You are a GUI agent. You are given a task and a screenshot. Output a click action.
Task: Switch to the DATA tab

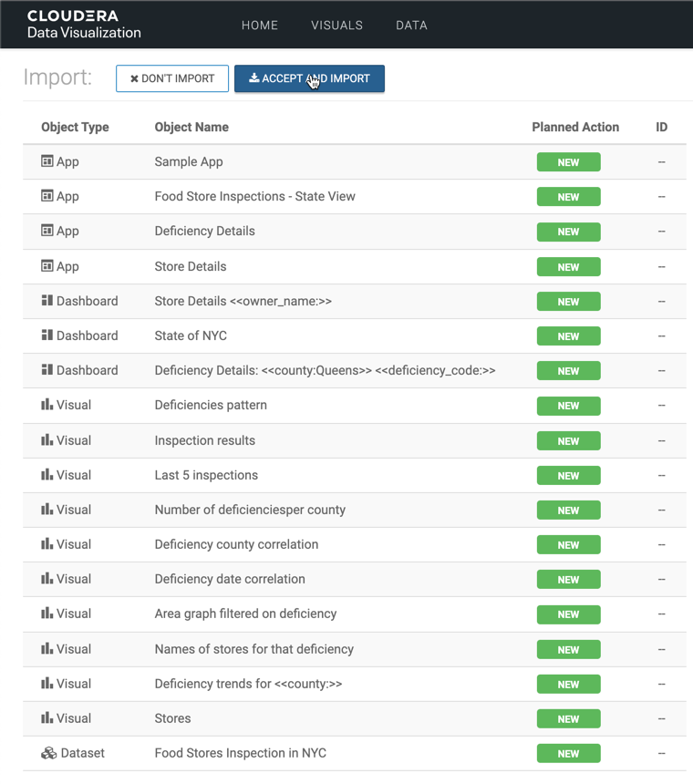tap(411, 26)
